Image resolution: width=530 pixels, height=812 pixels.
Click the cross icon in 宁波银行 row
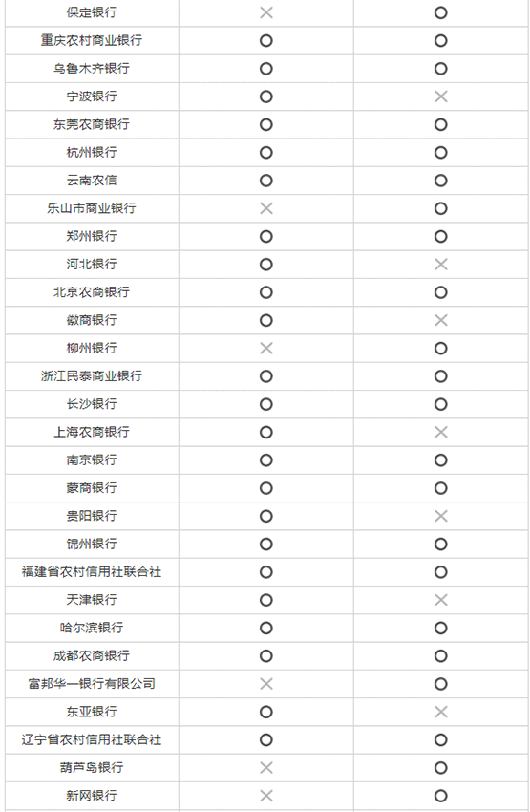(441, 96)
